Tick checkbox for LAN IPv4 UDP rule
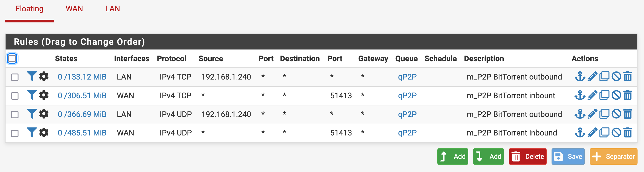Image resolution: width=644 pixels, height=172 pixels. (15, 114)
